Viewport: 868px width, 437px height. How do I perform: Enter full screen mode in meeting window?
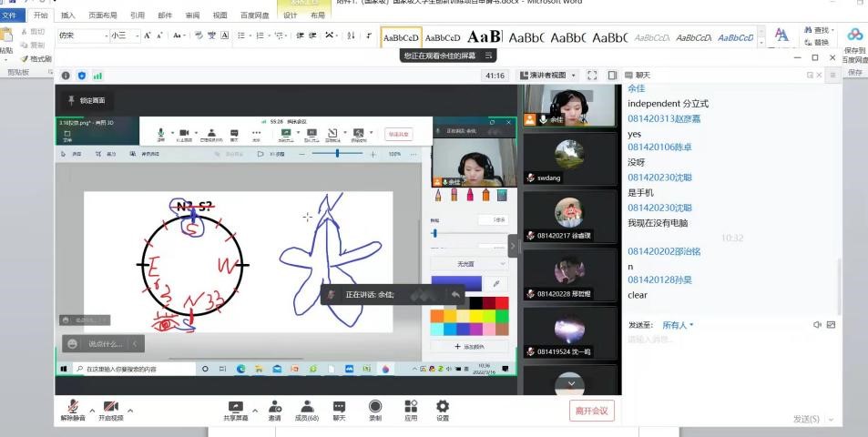click(x=592, y=76)
